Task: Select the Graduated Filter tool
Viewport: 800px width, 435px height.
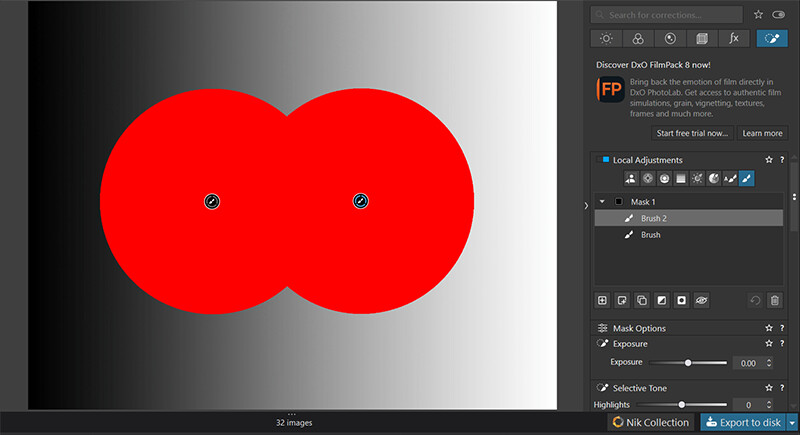Action: point(681,178)
